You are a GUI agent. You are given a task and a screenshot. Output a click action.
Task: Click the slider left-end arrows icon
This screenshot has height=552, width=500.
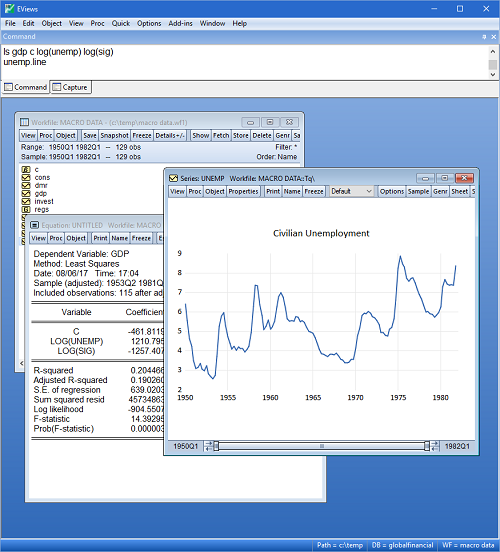(208, 446)
